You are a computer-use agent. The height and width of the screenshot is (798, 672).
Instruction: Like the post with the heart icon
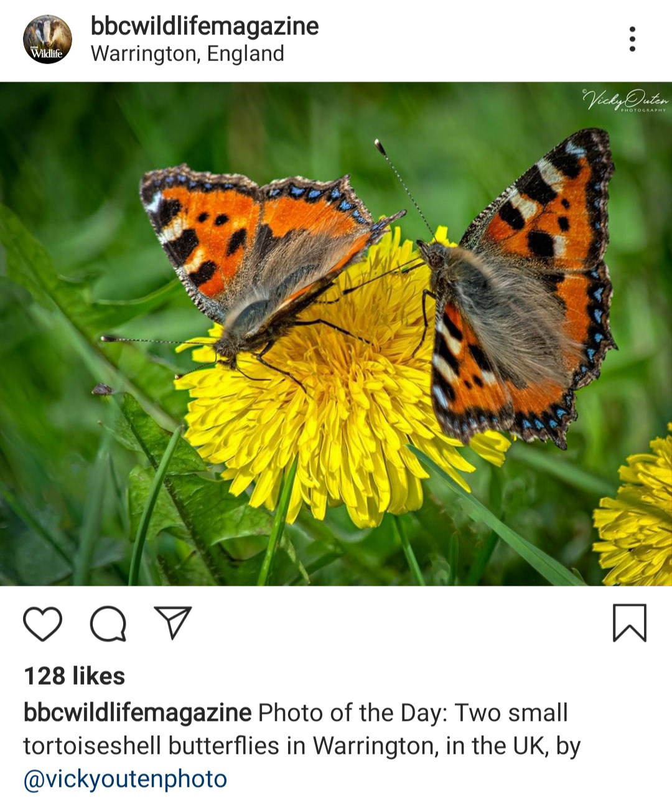tap(43, 624)
